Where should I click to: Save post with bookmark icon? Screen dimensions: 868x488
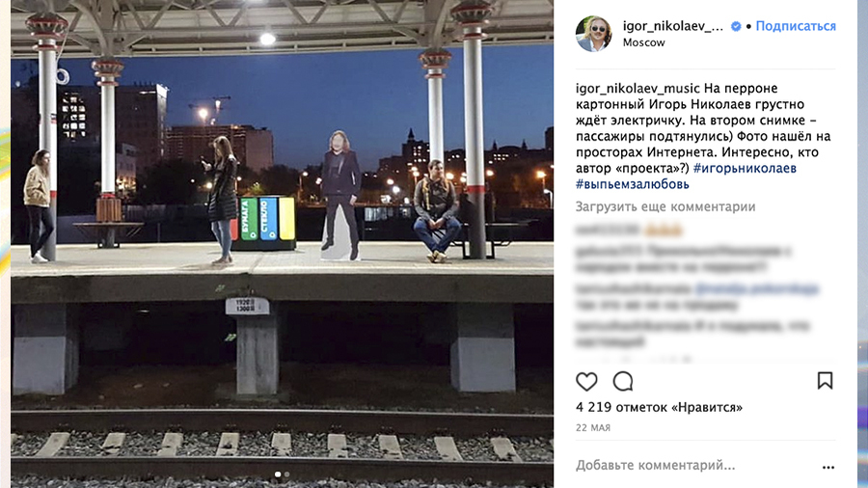825,381
